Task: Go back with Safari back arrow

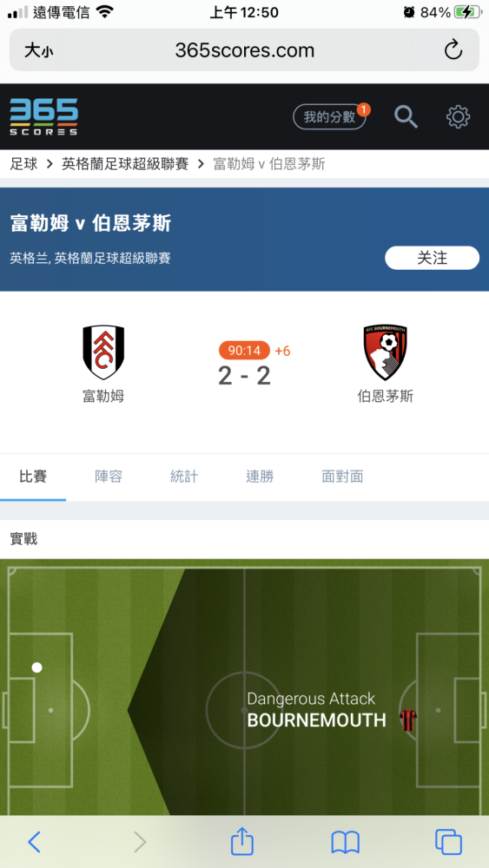Action: [x=35, y=842]
